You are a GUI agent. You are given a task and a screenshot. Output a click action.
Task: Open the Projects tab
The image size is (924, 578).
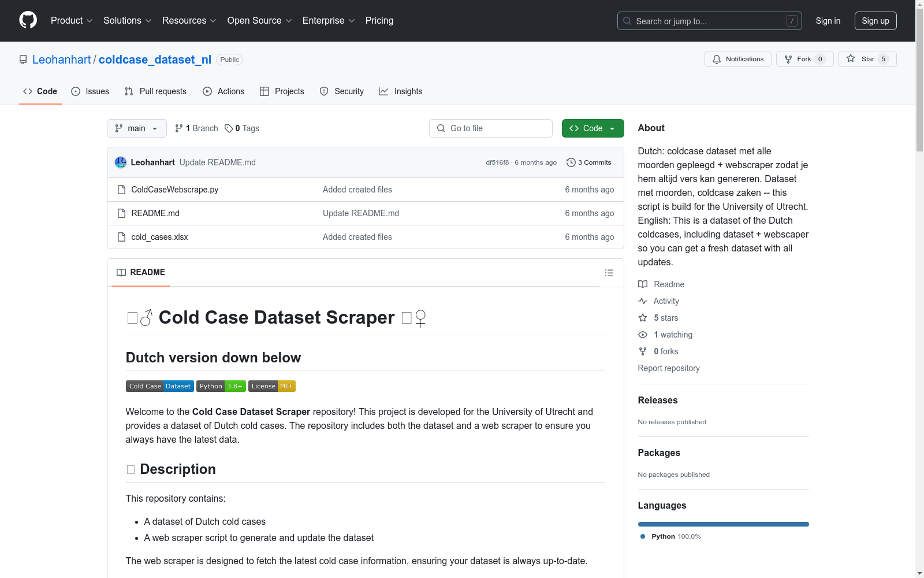(x=282, y=91)
